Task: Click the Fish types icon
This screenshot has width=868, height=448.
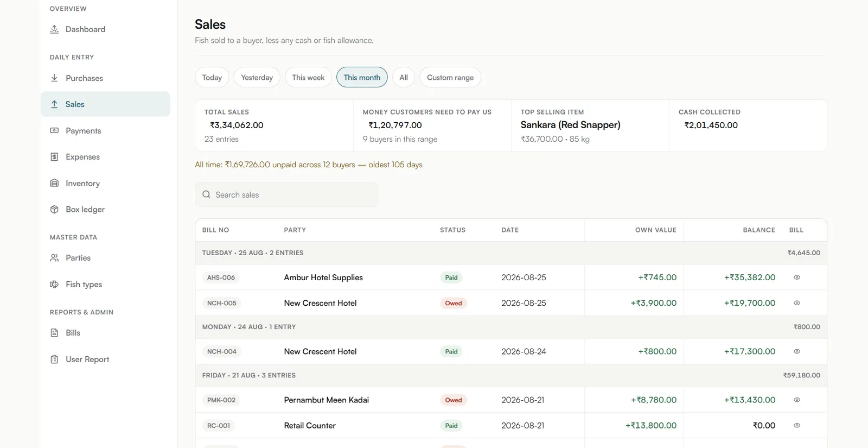Action: [x=54, y=285]
